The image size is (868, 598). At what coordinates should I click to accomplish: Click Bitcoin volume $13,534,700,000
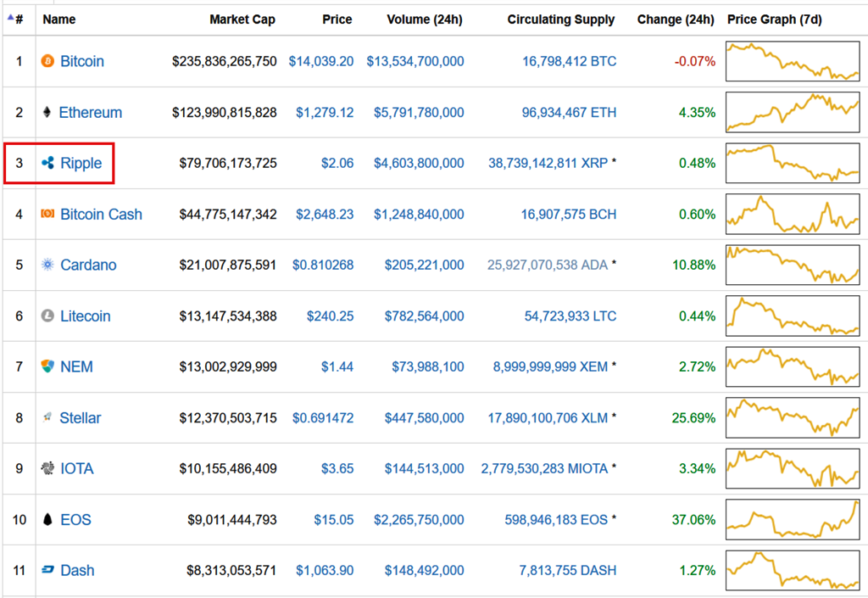tap(415, 61)
